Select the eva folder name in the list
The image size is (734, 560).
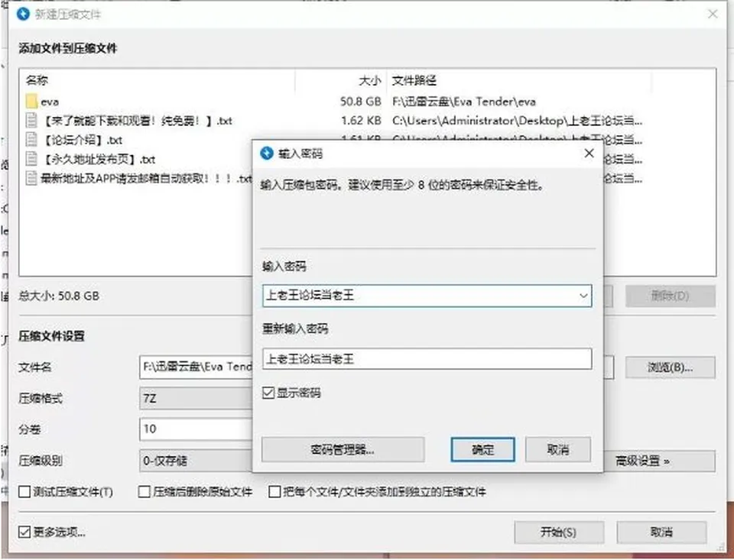(50, 102)
